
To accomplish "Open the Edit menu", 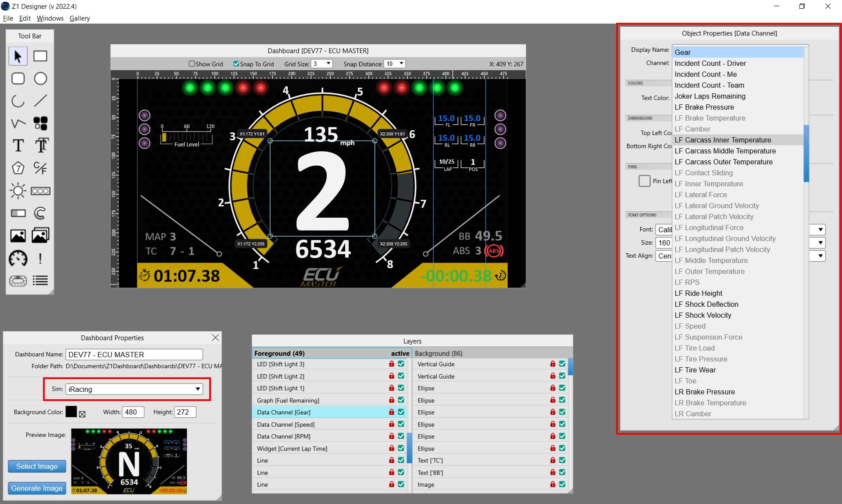I will [25, 18].
